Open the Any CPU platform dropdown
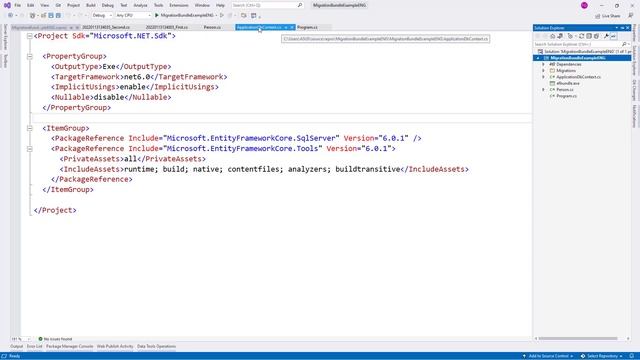 [x=133, y=16]
